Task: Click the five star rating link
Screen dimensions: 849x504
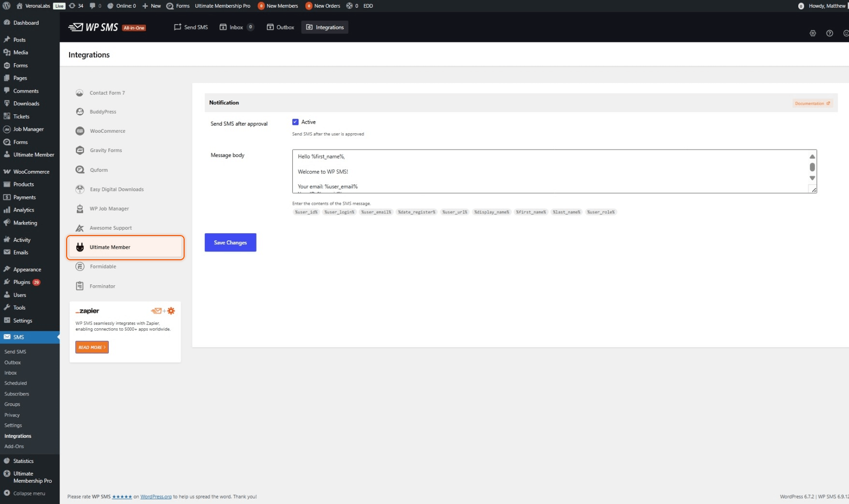Action: pyautogui.click(x=122, y=497)
